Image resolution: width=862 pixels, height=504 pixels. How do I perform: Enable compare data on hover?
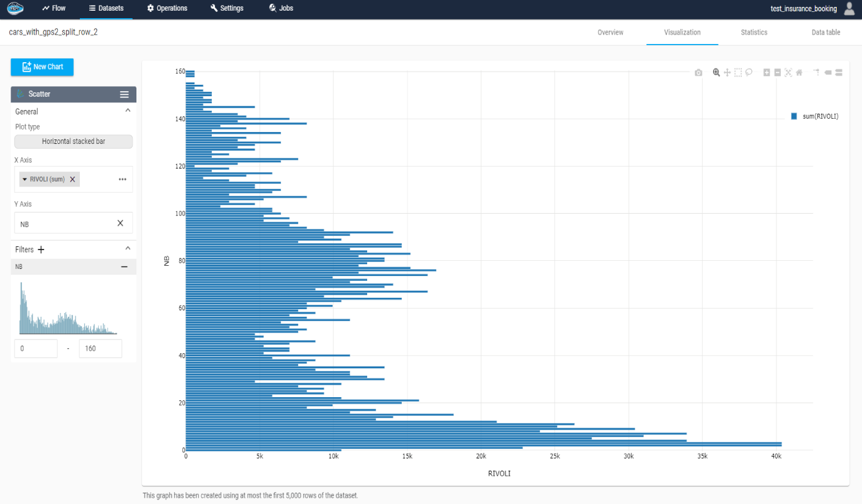pos(839,73)
